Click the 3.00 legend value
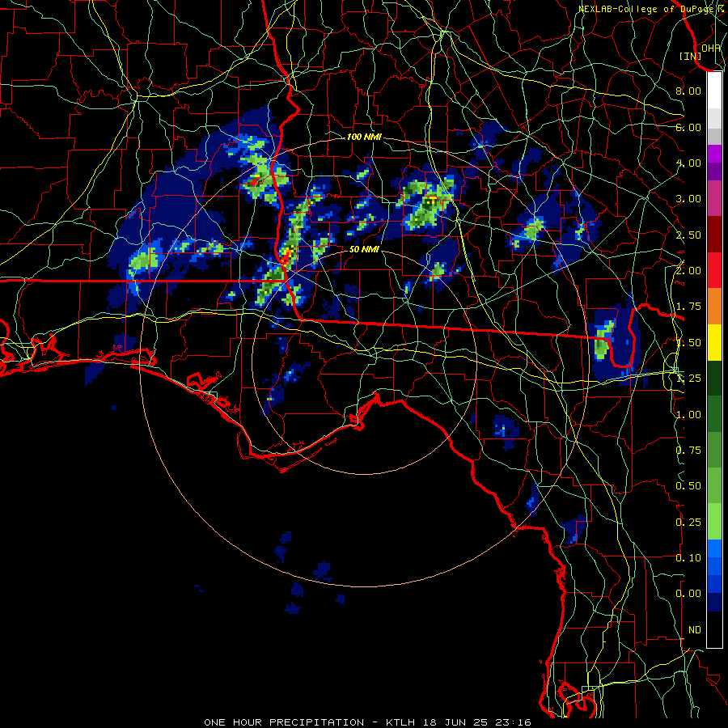 point(688,199)
